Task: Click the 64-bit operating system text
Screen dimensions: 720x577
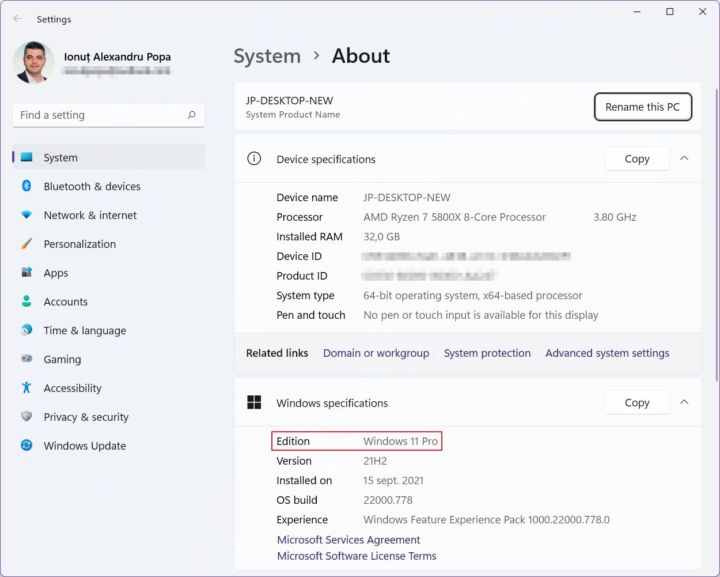Action: (472, 296)
